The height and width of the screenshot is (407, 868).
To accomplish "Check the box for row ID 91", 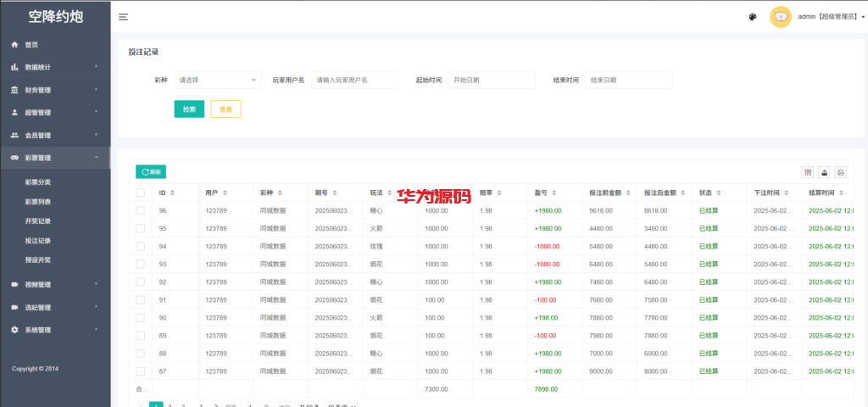I will coord(141,299).
